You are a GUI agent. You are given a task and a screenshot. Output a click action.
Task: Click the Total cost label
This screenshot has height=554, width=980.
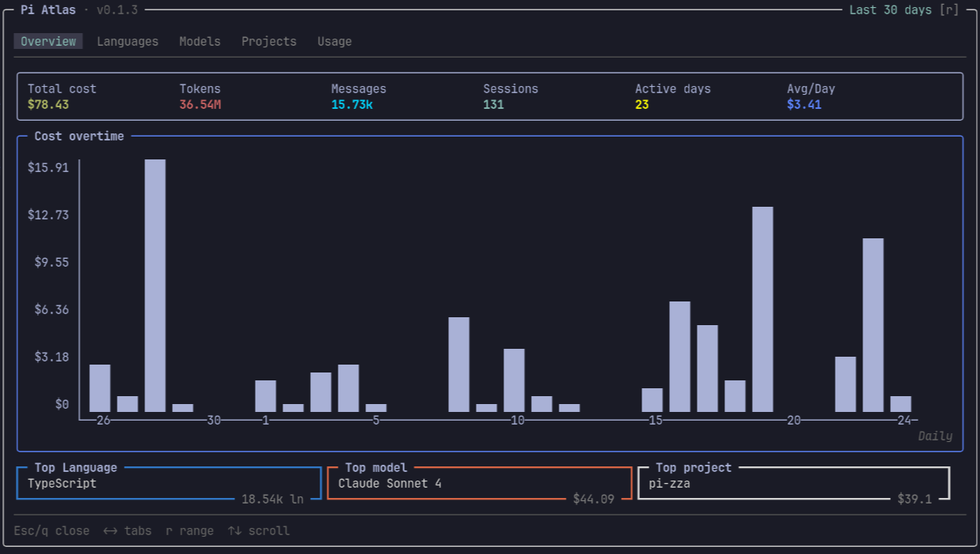click(62, 88)
